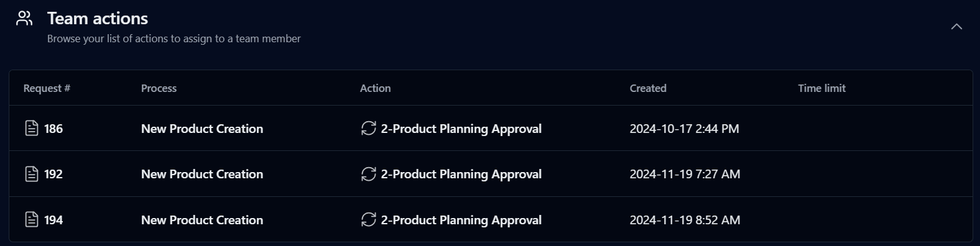
Task: Click document icon for request 186
Action: click(x=32, y=129)
